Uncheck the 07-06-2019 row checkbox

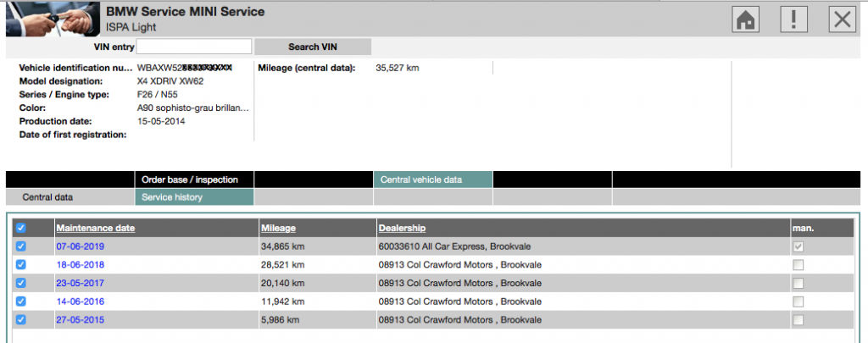pyautogui.click(x=20, y=246)
